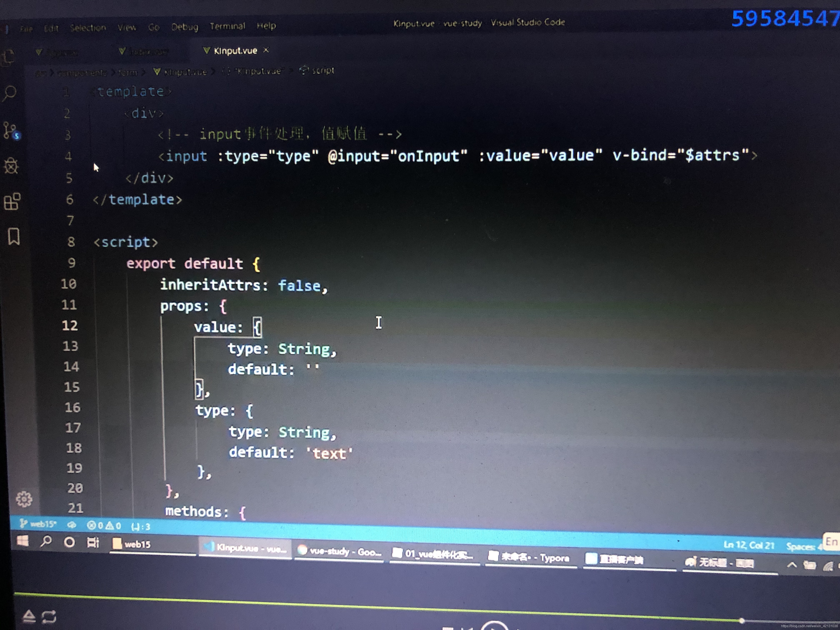Open the Extensions view icon
Viewport: 840px width, 630px height.
point(12,201)
